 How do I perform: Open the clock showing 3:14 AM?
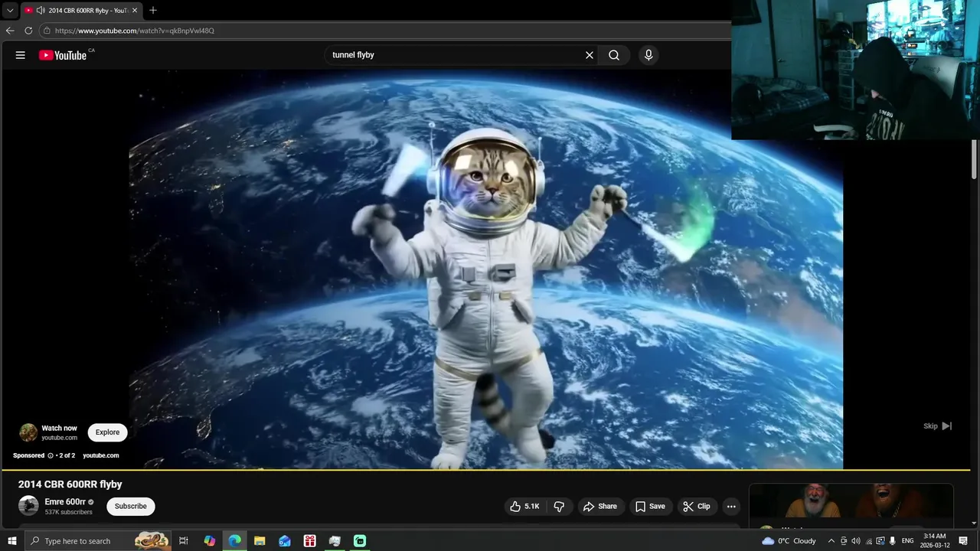click(x=934, y=541)
